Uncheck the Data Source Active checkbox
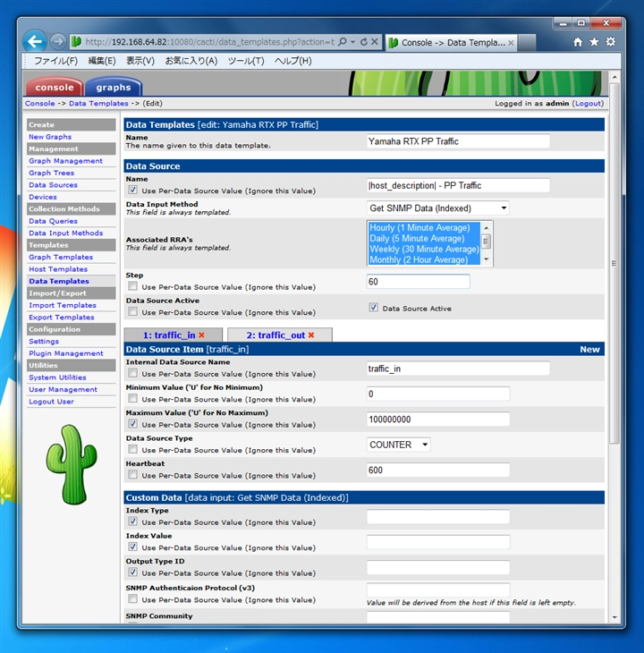The image size is (644, 653). [x=373, y=308]
